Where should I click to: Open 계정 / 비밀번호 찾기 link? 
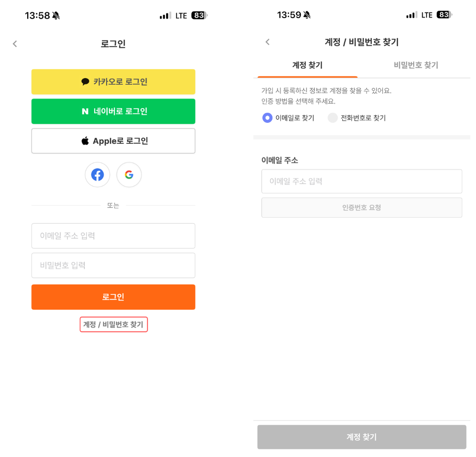coord(113,324)
